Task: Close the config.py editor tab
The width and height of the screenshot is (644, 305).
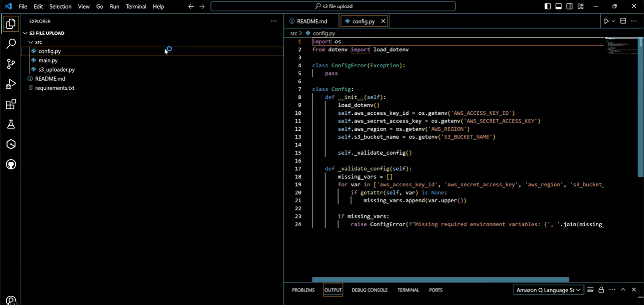Action: point(383,21)
